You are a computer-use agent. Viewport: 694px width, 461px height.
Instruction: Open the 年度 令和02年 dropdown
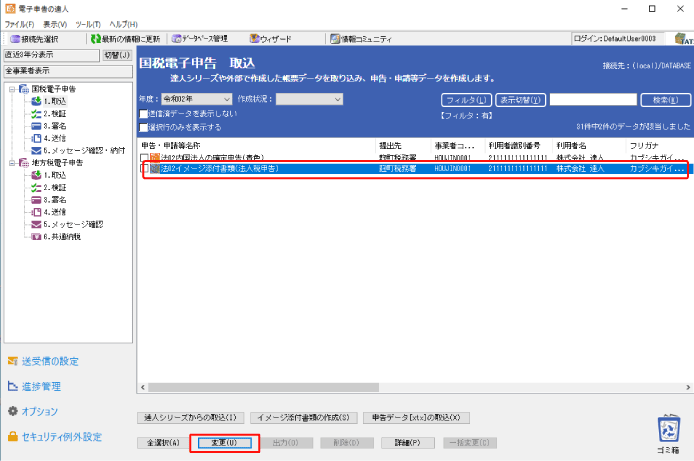point(197,99)
